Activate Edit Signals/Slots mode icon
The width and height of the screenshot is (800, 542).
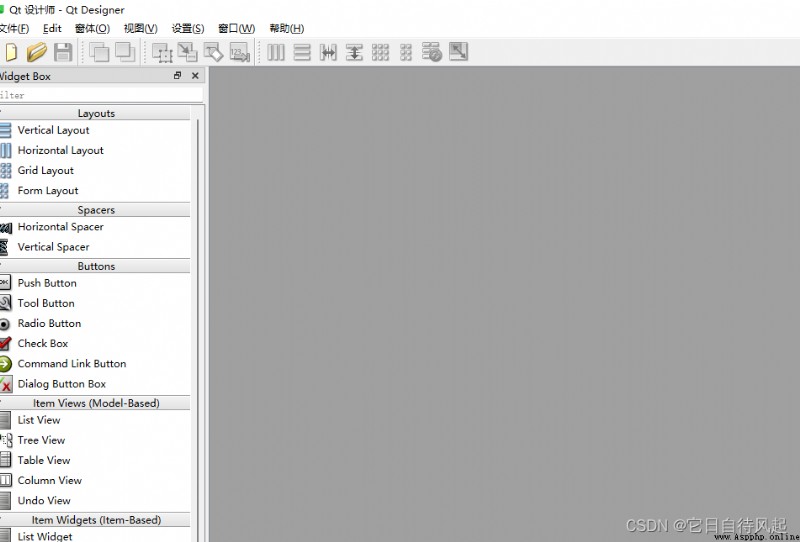188,52
